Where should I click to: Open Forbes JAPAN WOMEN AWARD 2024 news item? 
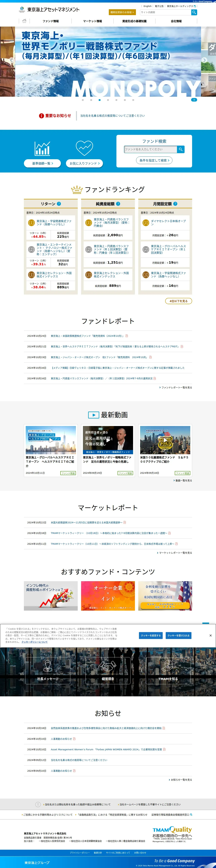(106, 749)
